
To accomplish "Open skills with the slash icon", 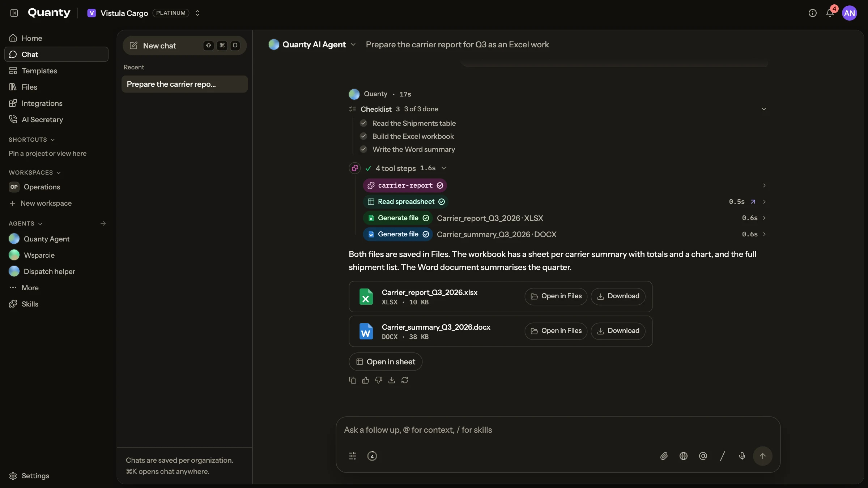I will 723,456.
